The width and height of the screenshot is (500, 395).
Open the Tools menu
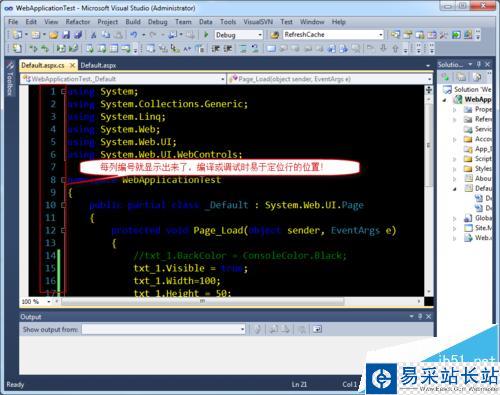[228, 22]
